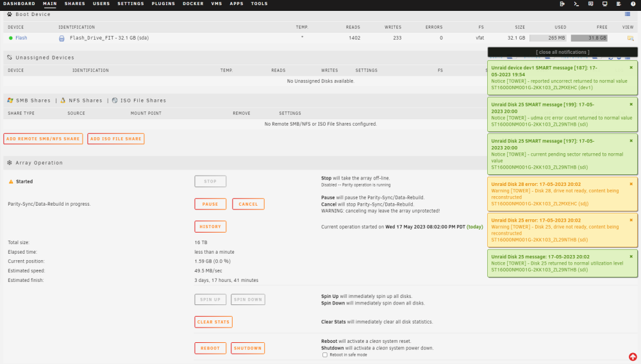Click the ISO File Shares heading
The image size is (641, 364).
coord(143,101)
